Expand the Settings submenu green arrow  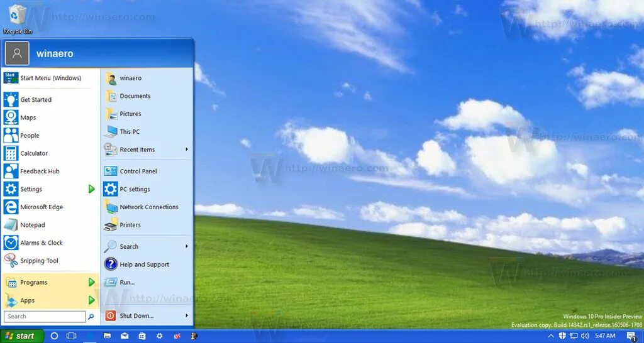pyautogui.click(x=92, y=189)
